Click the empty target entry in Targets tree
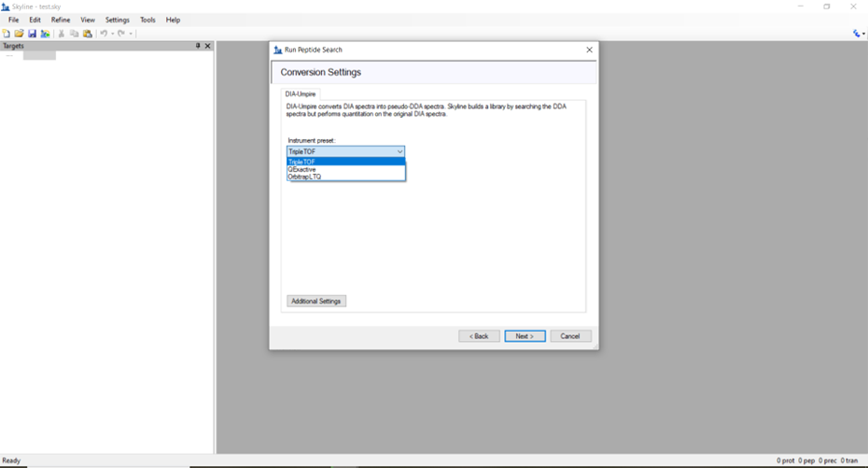Viewport: 868px width, 468px height. pos(39,56)
